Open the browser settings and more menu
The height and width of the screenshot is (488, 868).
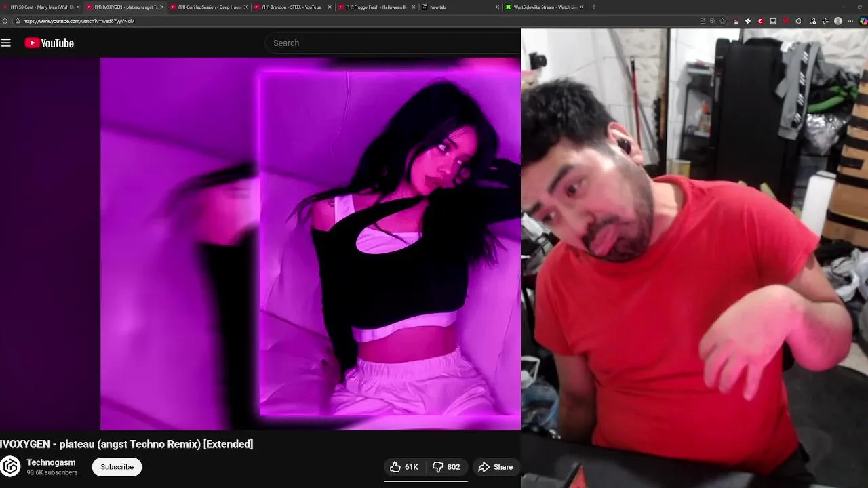(x=850, y=21)
